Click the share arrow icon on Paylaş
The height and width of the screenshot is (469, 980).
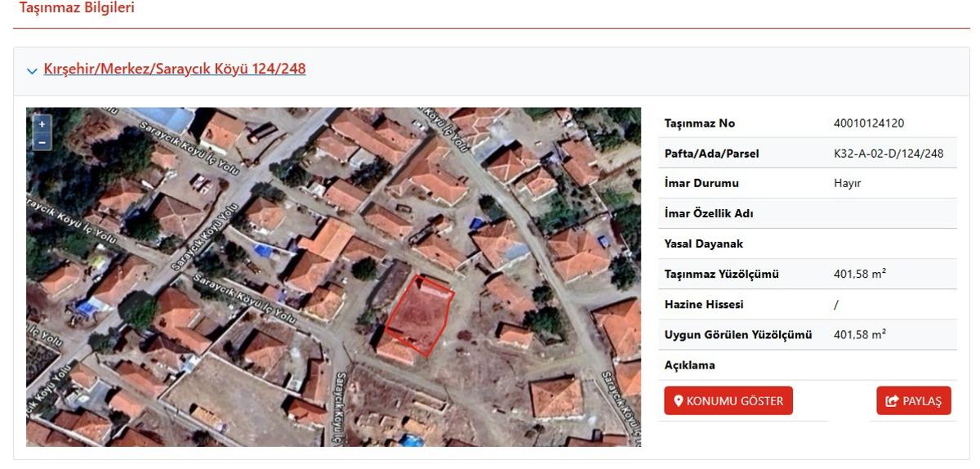[892, 401]
